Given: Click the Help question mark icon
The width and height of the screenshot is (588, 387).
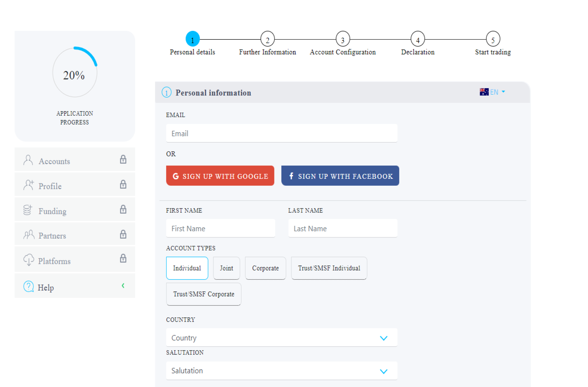Looking at the screenshot, I should point(28,287).
